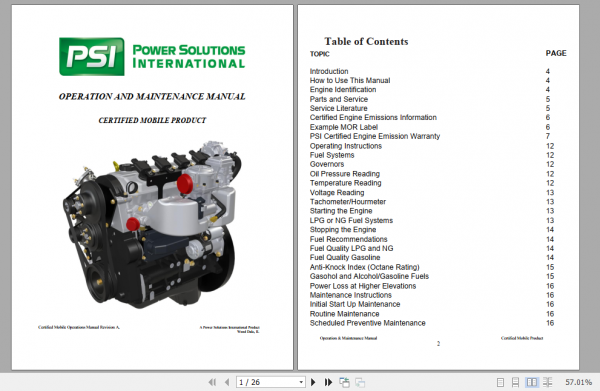Click the 57.01% zoom level
This screenshot has width=600, height=391.
(578, 382)
